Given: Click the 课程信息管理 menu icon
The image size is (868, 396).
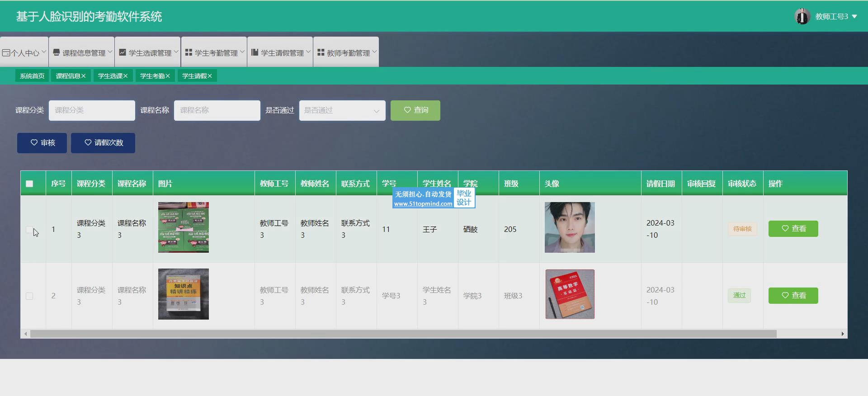Looking at the screenshot, I should [57, 52].
